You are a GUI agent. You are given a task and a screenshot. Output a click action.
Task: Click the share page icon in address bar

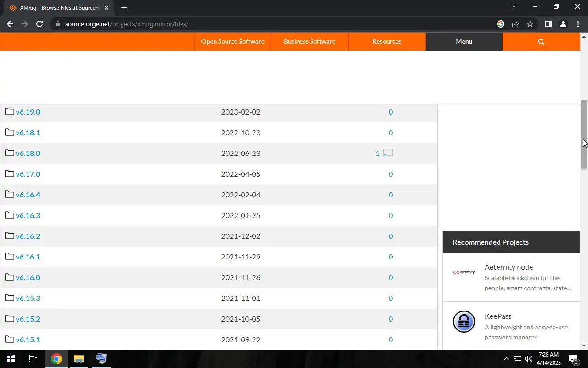pos(515,24)
